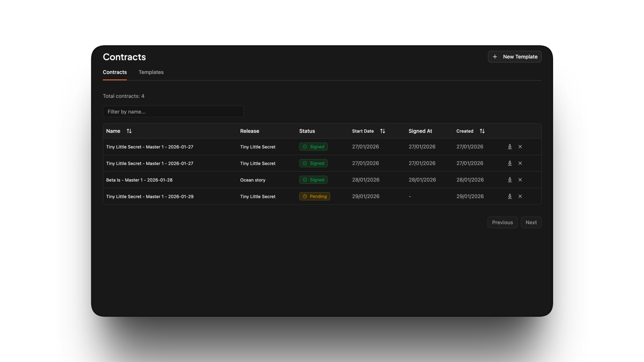Viewport: 644px width, 362px height.
Task: Delete the pending 2026-01-29 contract
Action: click(520, 196)
